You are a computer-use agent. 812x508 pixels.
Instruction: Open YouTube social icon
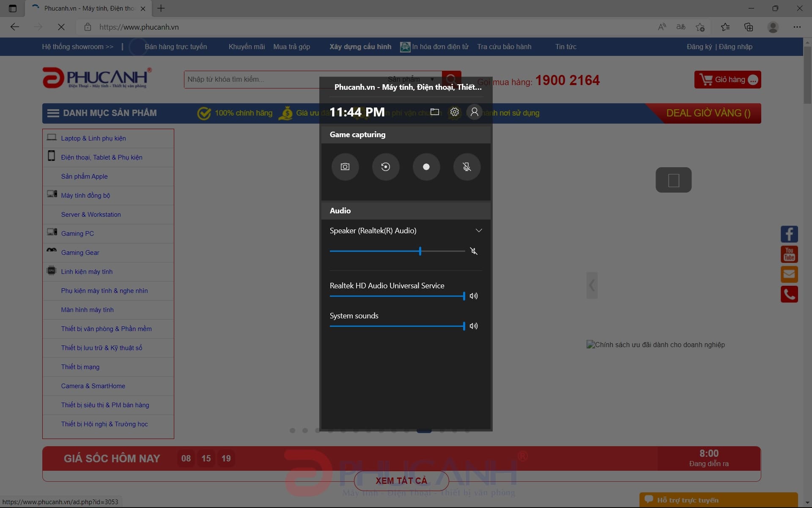click(789, 254)
